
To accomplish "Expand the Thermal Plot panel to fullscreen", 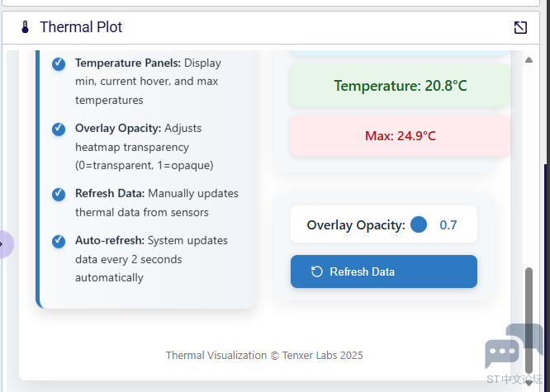I will tap(520, 27).
